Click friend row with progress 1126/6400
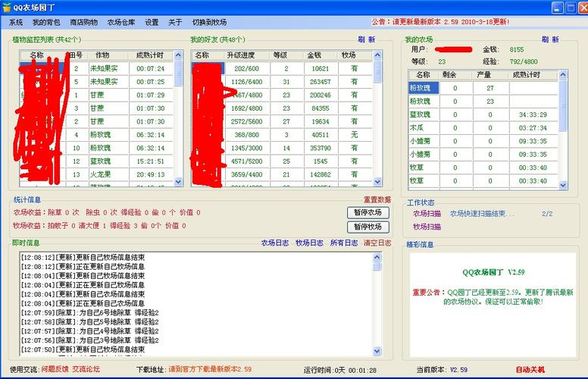 [282, 82]
